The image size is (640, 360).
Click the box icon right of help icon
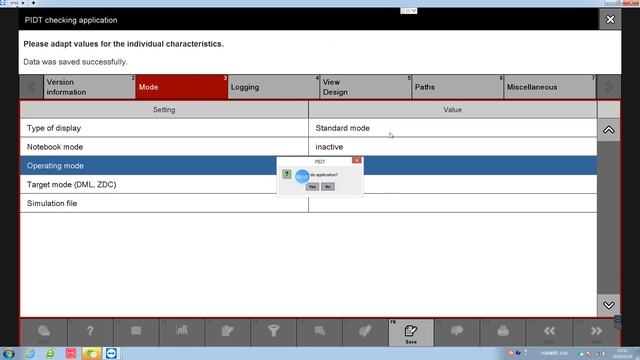tap(136, 331)
